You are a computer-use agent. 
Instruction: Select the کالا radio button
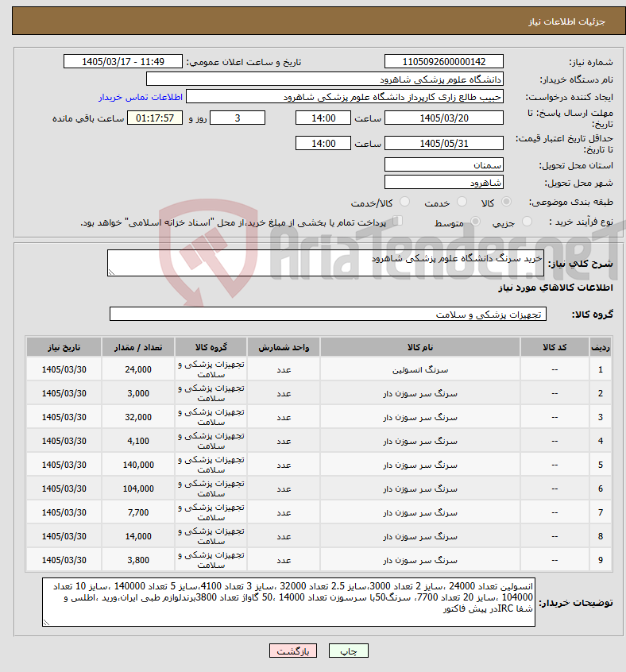pos(506,202)
